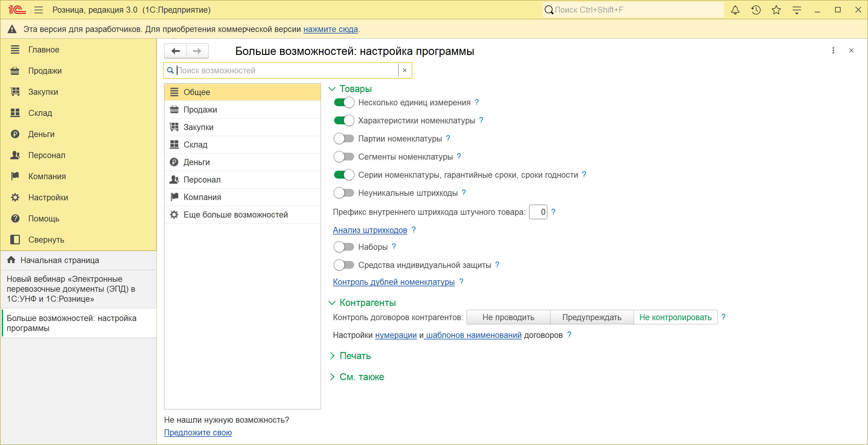
Task: Open Склад section in left sidebar
Action: [x=78, y=113]
